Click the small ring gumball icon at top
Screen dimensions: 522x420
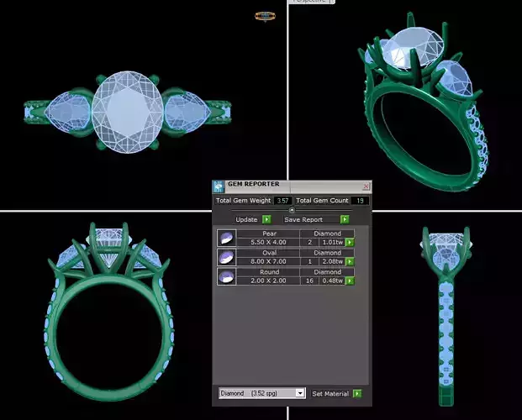coord(266,16)
